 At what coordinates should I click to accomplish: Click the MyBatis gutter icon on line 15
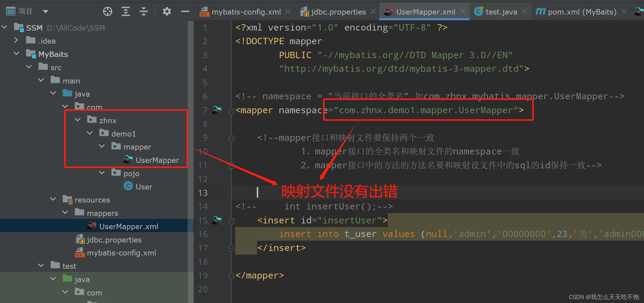point(216,220)
